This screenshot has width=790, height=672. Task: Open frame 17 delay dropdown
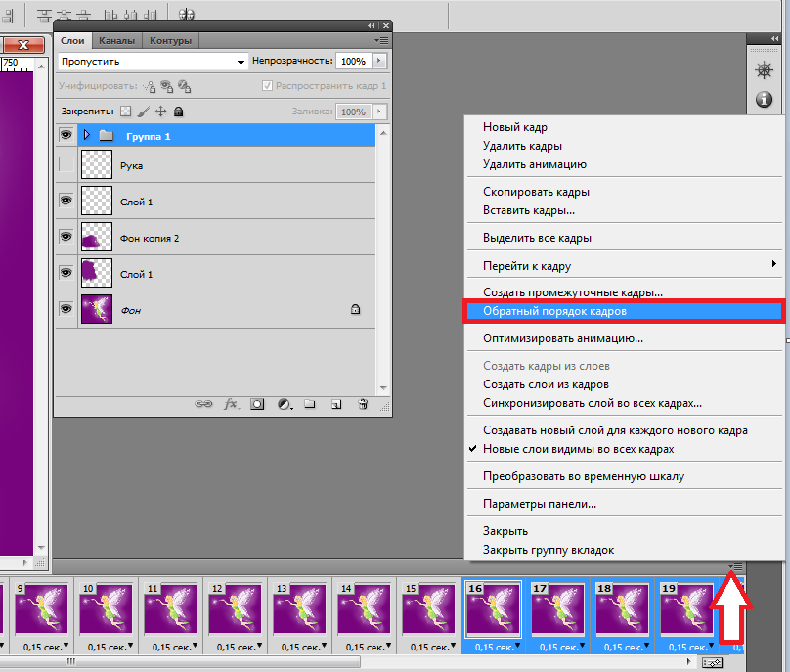[x=582, y=646]
